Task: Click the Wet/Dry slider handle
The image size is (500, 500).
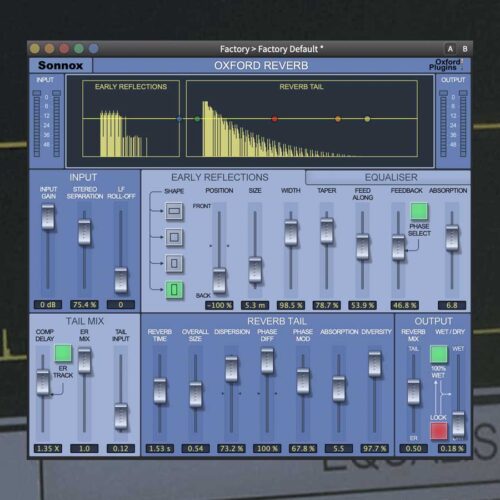Action: click(458, 425)
